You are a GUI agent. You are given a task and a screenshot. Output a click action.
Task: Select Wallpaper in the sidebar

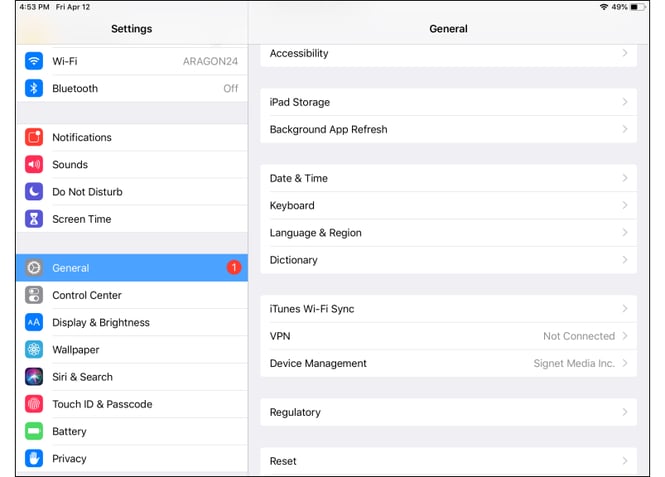pos(76,350)
